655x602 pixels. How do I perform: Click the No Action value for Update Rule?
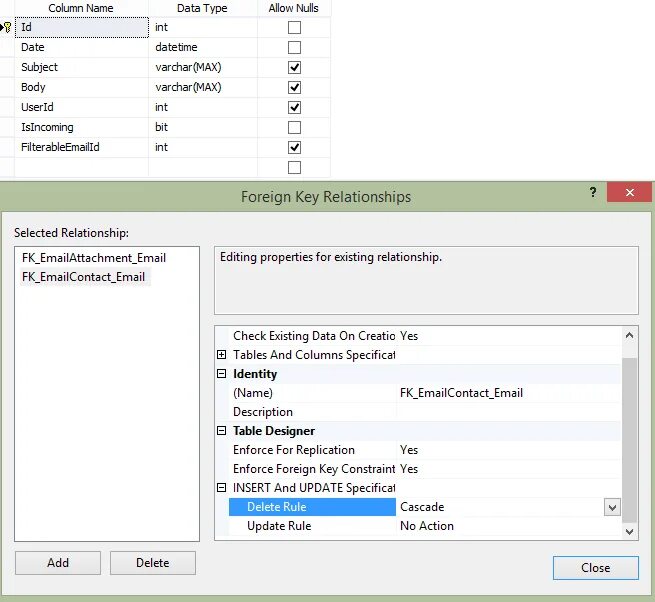click(x=427, y=526)
